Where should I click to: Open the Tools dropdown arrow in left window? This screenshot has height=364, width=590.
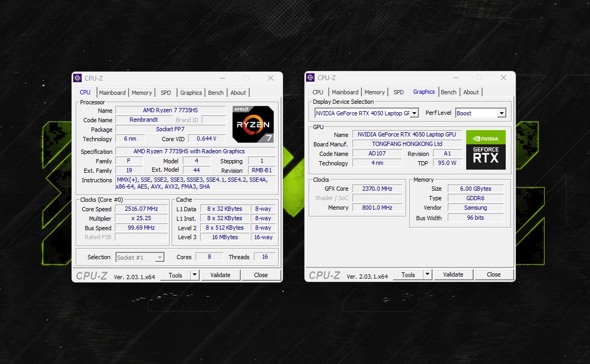194,275
